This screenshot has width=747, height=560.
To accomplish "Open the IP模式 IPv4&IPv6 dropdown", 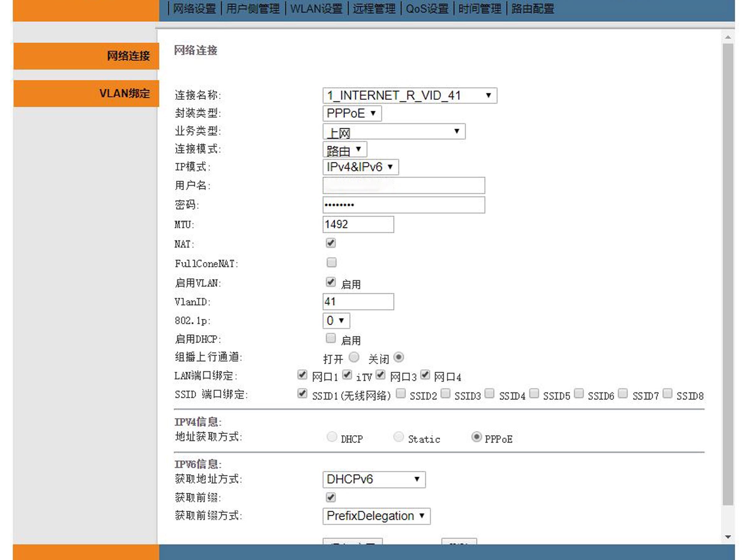I will coord(360,167).
